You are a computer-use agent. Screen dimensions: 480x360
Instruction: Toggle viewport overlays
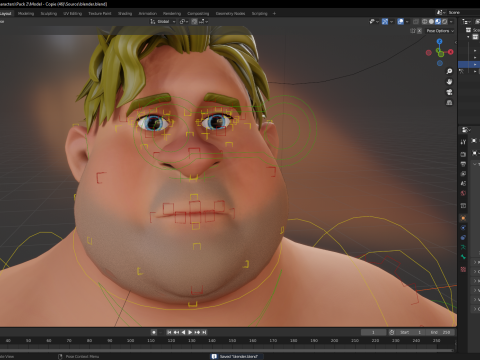coord(401,21)
